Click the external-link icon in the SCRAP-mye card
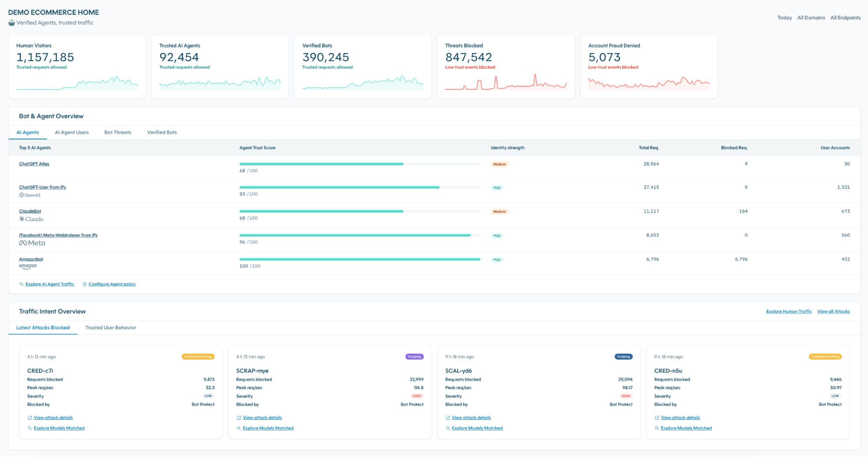The image size is (868, 457). click(x=239, y=417)
